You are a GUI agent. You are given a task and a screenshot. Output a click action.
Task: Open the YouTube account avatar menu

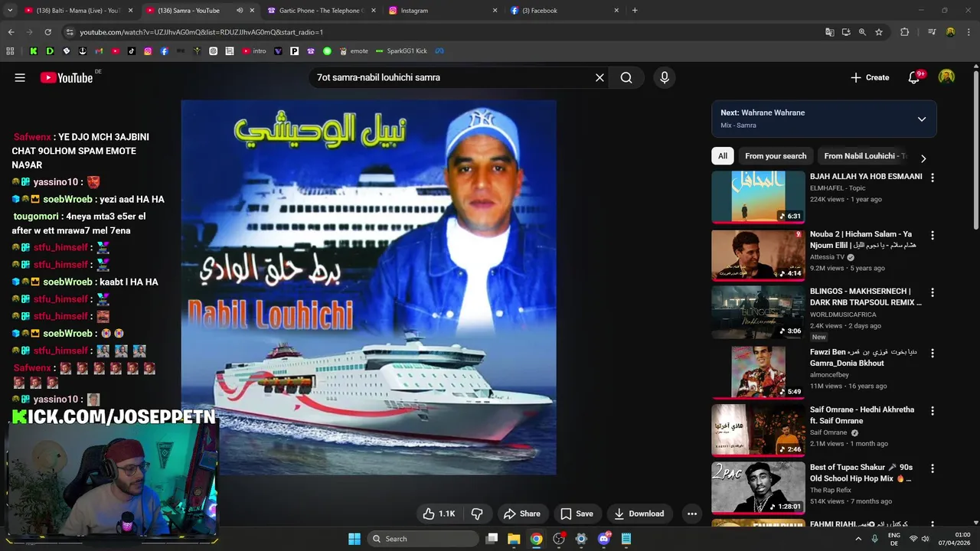[947, 77]
